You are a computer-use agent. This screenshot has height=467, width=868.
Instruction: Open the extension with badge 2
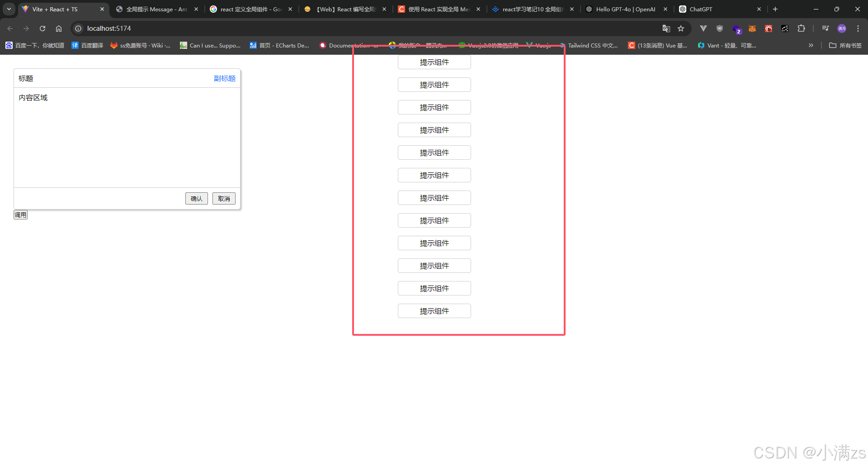(x=736, y=29)
